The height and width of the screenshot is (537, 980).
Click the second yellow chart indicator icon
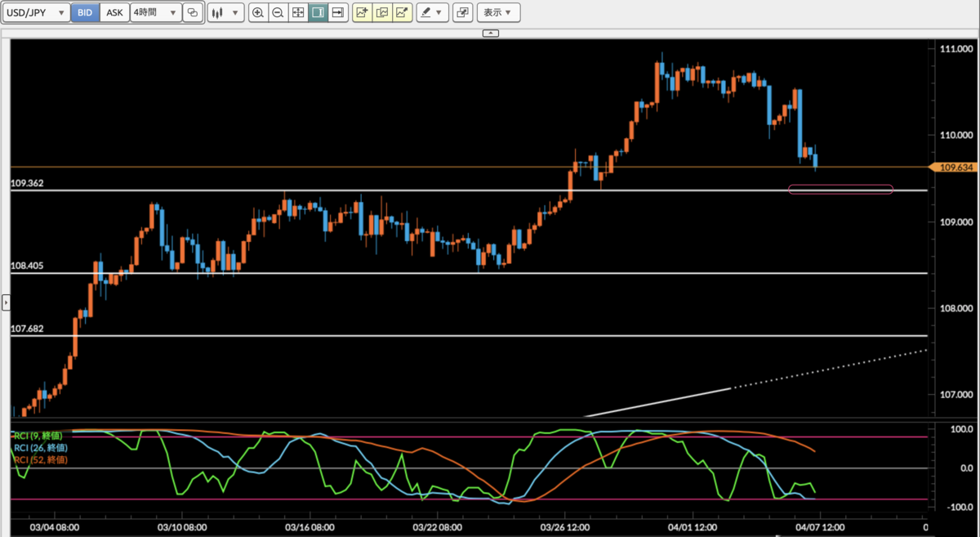pos(381,12)
